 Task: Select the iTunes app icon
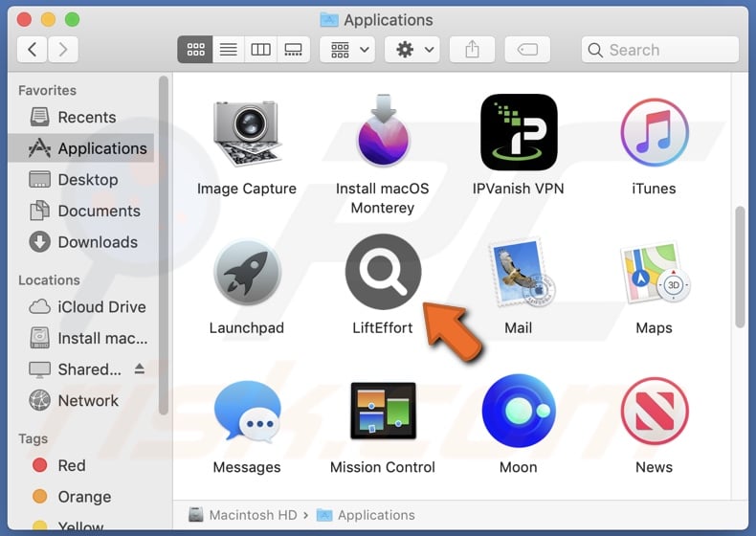click(655, 132)
